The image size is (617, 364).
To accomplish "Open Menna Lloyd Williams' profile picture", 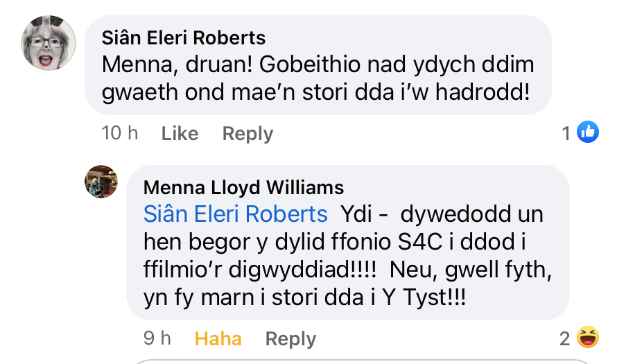I will [101, 182].
